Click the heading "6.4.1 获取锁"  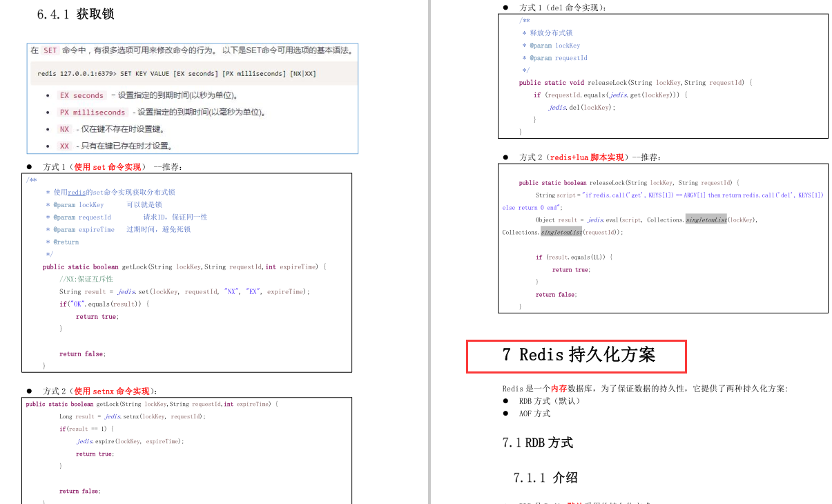click(76, 14)
